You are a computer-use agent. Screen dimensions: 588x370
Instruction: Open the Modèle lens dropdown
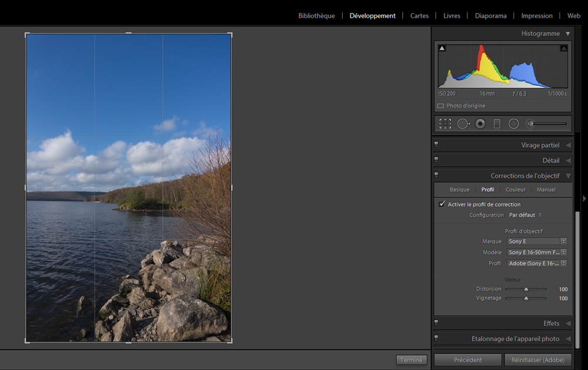coord(537,252)
